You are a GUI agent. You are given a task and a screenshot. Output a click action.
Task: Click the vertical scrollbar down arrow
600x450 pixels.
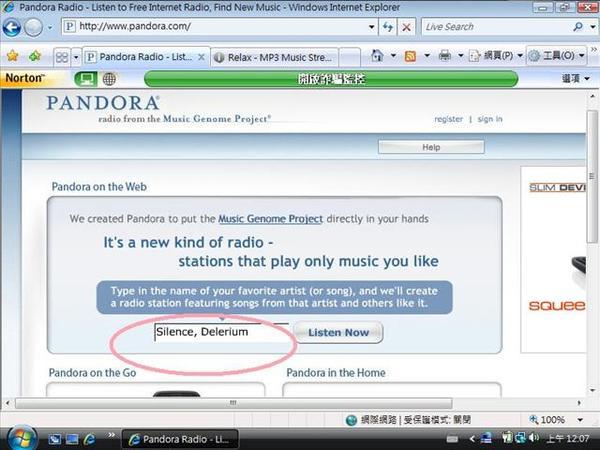(x=592, y=390)
